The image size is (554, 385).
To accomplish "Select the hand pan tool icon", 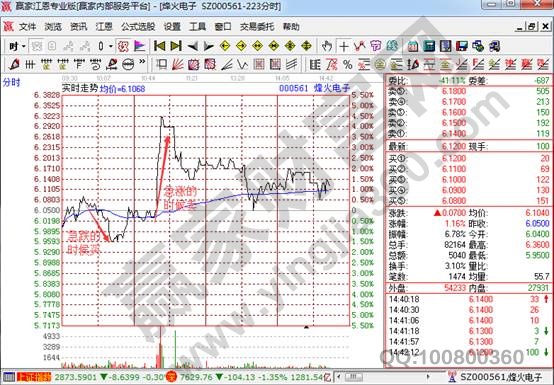I will coord(327,46).
